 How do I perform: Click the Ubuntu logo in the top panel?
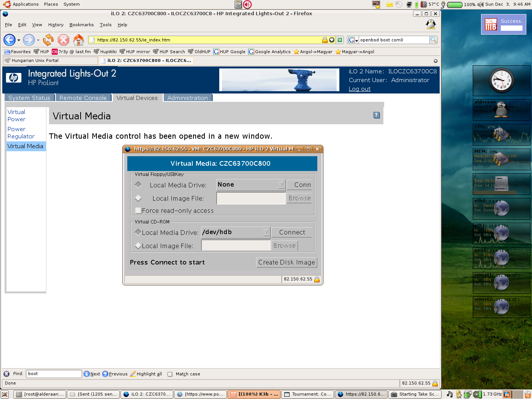tap(7, 4)
